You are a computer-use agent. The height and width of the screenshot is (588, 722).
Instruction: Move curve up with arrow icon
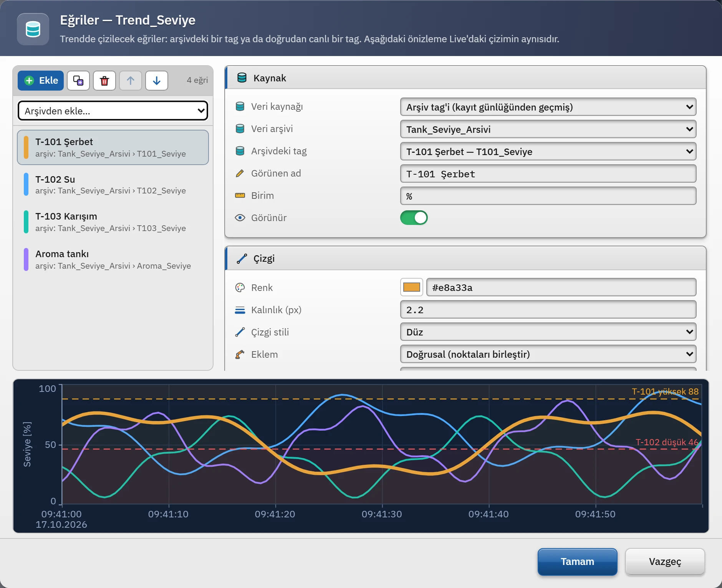131,81
